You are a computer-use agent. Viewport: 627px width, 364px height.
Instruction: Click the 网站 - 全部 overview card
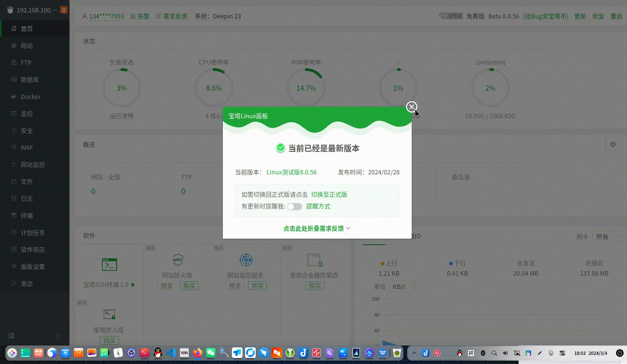click(124, 184)
